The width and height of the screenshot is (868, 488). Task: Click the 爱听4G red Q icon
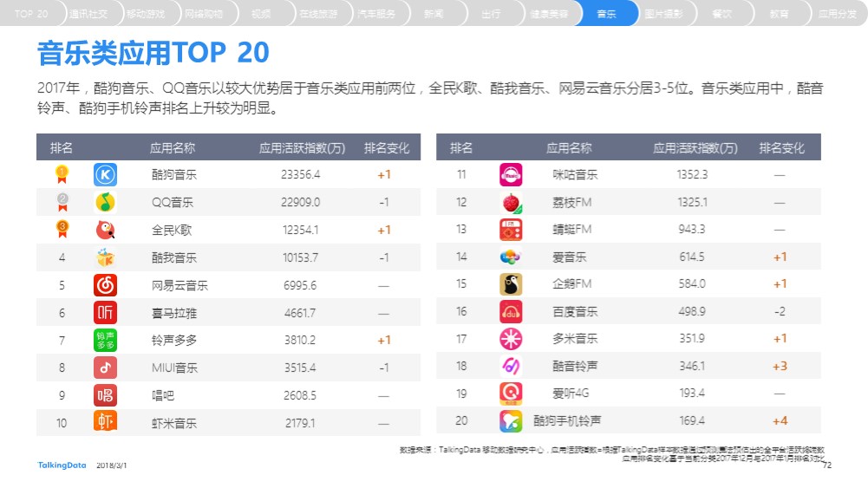click(511, 394)
